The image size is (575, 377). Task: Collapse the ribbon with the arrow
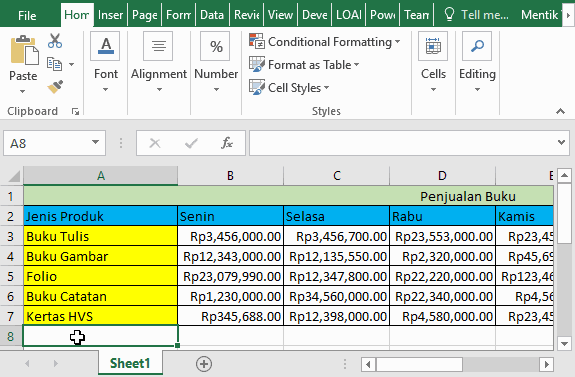click(560, 111)
